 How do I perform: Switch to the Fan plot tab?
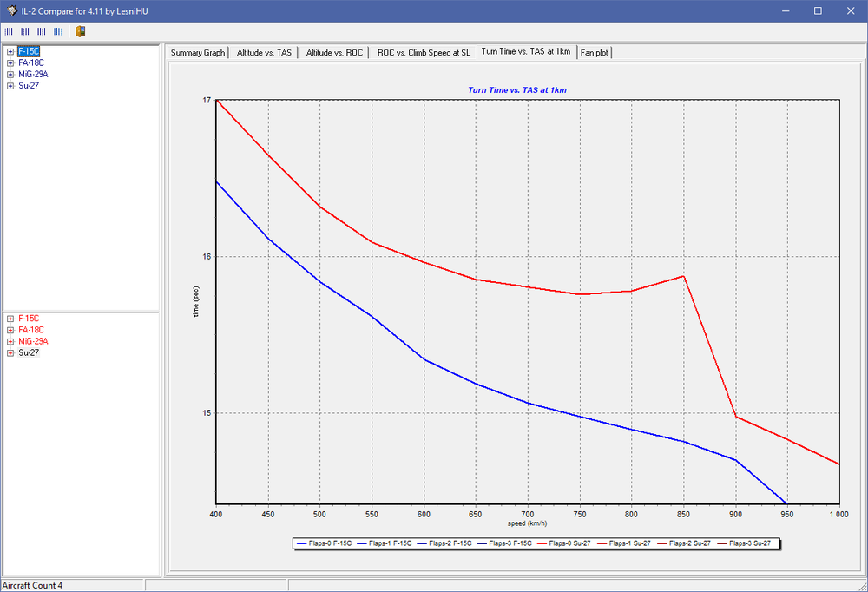pyautogui.click(x=595, y=52)
